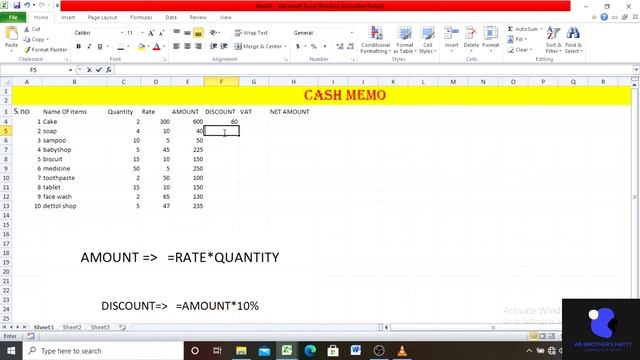Open Conditional Formatting
Screen dimensions: 640x360
[x=376, y=40]
